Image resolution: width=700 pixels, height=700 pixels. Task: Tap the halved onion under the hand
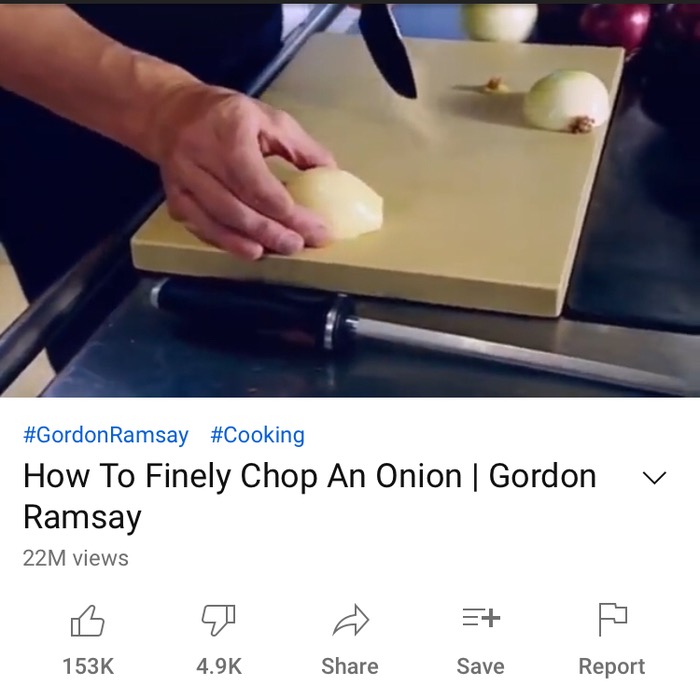pyautogui.click(x=335, y=203)
